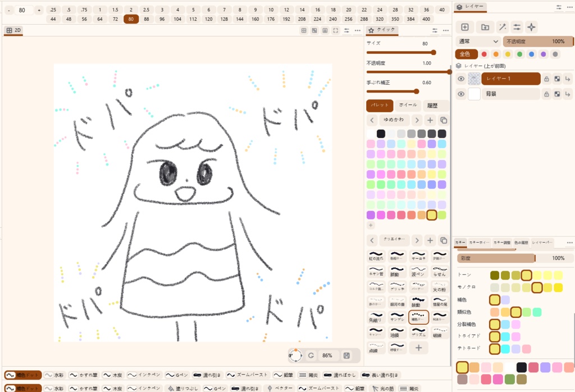Select the 濡れぼかし brush
Image resolution: width=575 pixels, height=392 pixels.
click(x=340, y=375)
